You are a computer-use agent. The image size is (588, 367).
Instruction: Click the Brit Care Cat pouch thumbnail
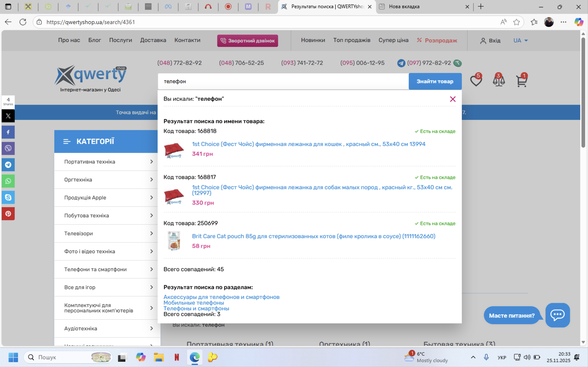point(174,241)
